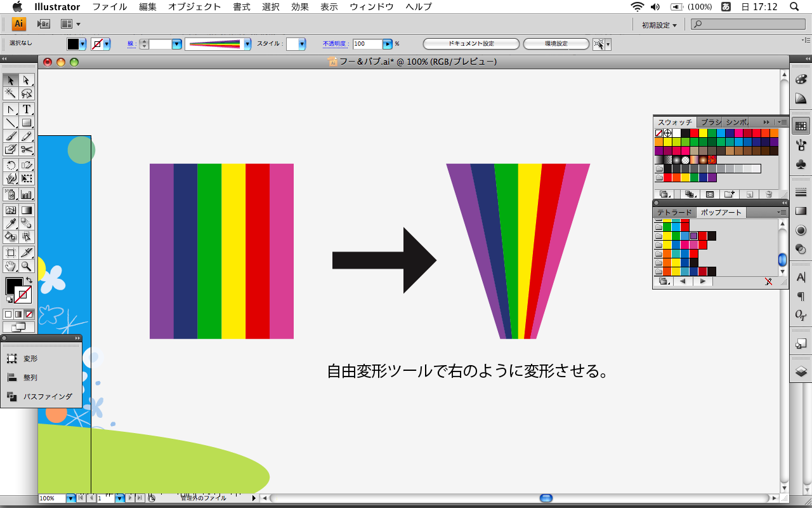Screen dimensions: 812x508
Task: Click the 不透明度 link
Action: 335,44
